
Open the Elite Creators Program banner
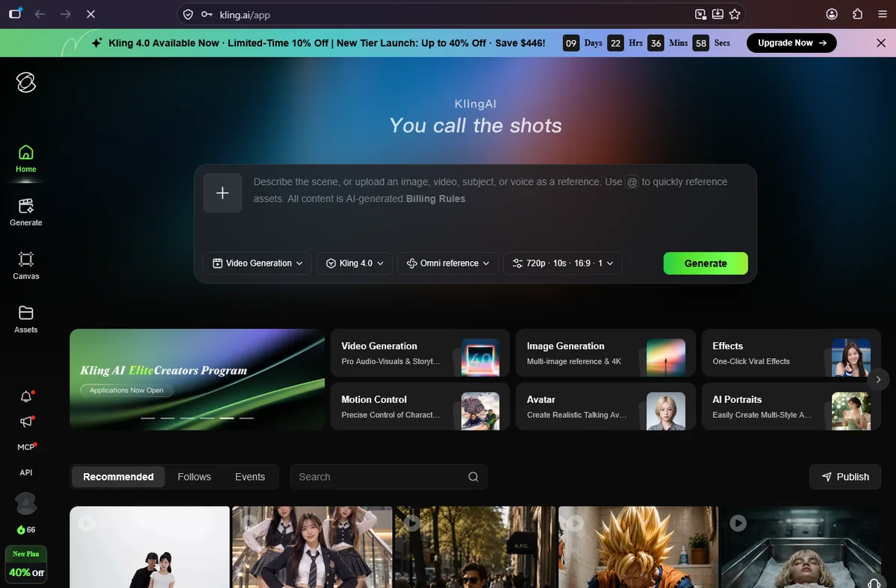[197, 380]
